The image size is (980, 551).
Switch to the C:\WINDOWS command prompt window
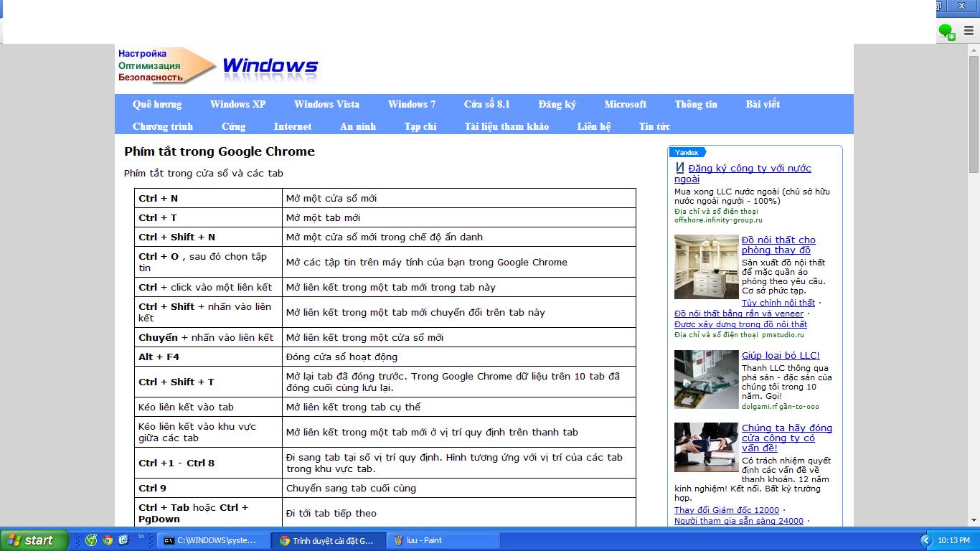[x=215, y=540]
